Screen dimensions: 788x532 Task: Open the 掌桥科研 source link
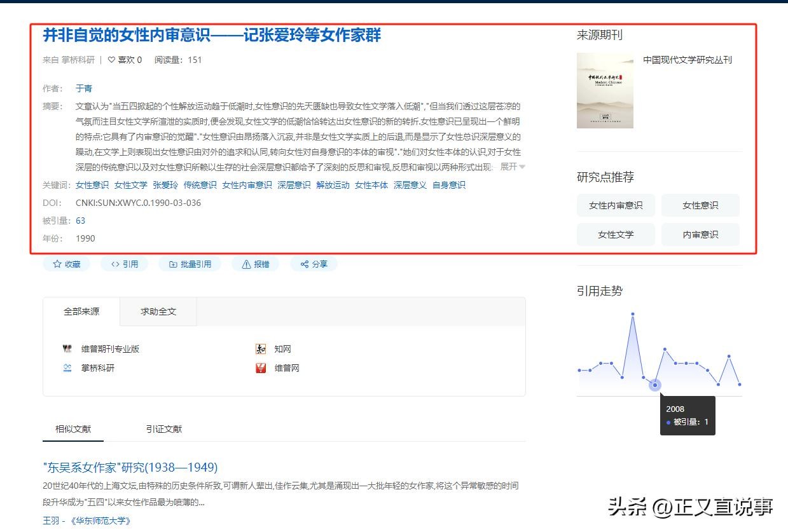pyautogui.click(x=98, y=368)
